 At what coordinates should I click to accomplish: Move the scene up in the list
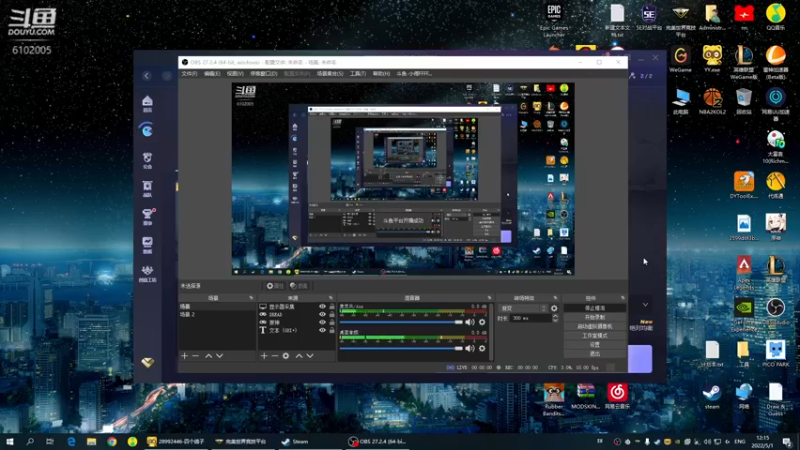[x=209, y=356]
